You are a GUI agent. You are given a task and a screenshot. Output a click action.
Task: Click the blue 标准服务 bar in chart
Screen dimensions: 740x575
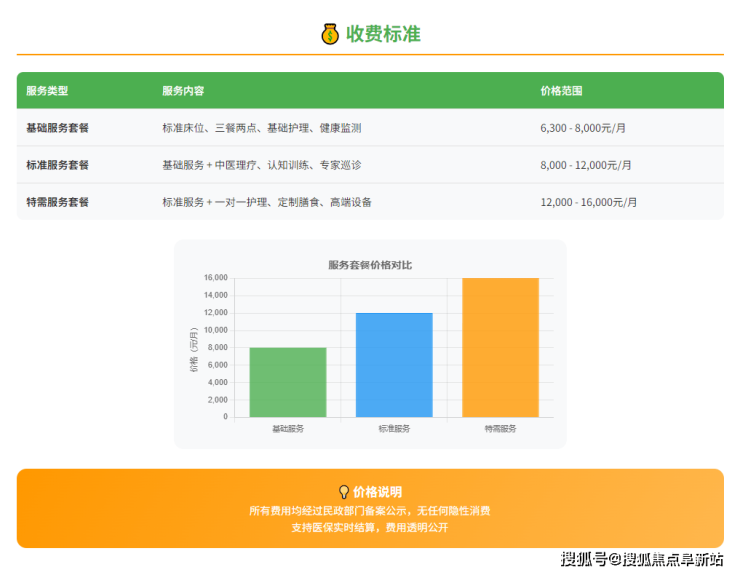point(394,365)
